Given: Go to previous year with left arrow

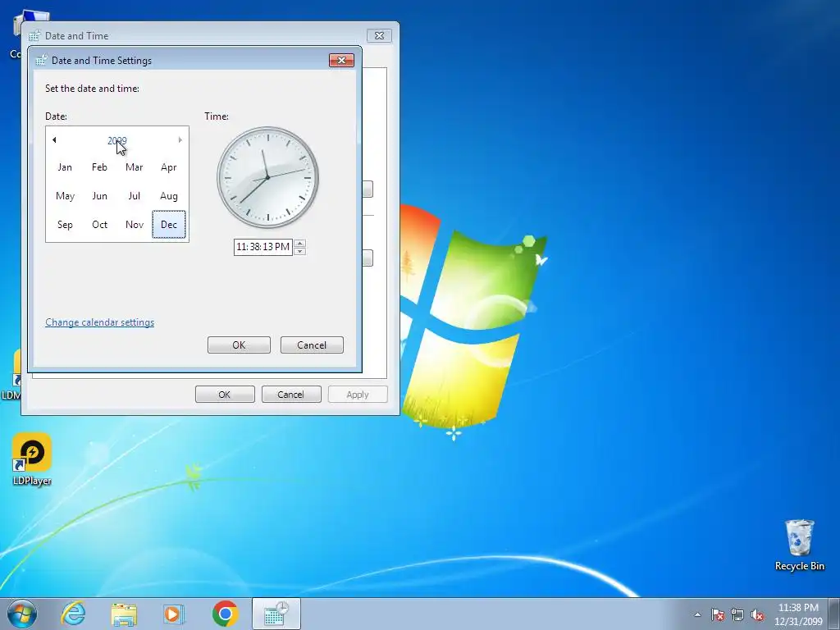Looking at the screenshot, I should pyautogui.click(x=54, y=140).
